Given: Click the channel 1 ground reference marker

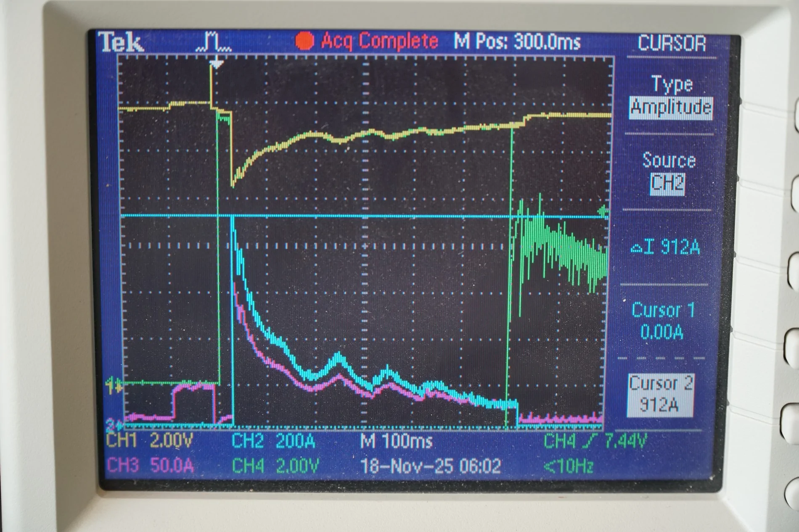Looking at the screenshot, I should point(113,385).
